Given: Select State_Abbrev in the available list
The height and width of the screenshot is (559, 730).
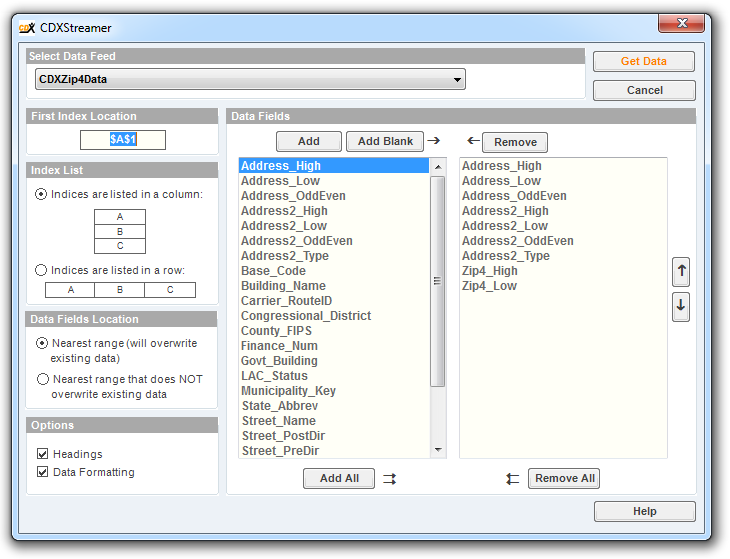Looking at the screenshot, I should (333, 406).
